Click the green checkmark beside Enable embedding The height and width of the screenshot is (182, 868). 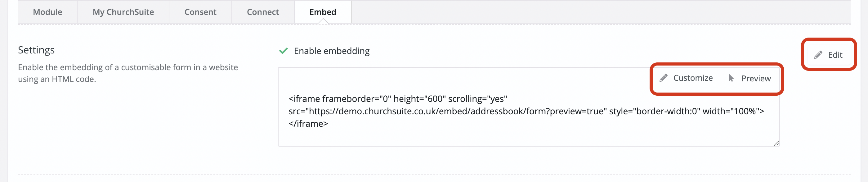pyautogui.click(x=283, y=51)
